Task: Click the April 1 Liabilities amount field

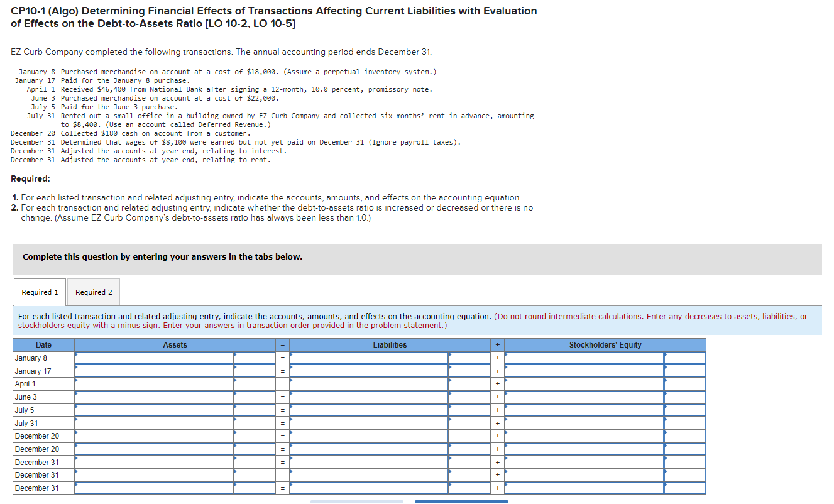Action: click(x=469, y=383)
